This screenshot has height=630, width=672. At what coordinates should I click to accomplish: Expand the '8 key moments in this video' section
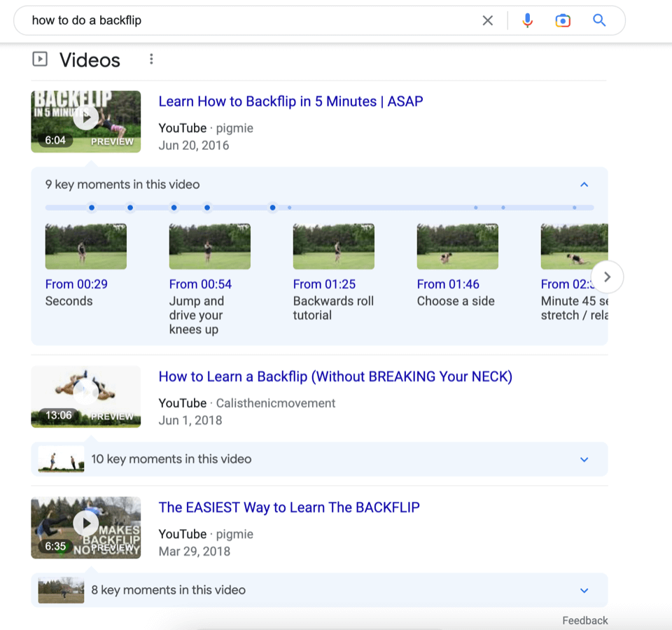pos(584,590)
